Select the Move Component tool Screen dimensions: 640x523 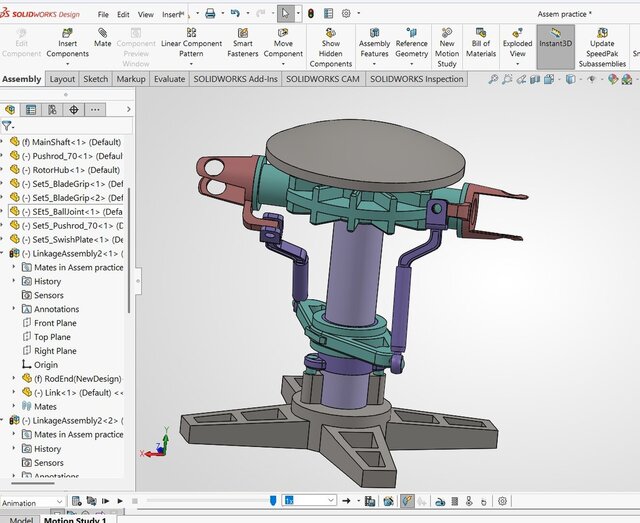coord(283,43)
